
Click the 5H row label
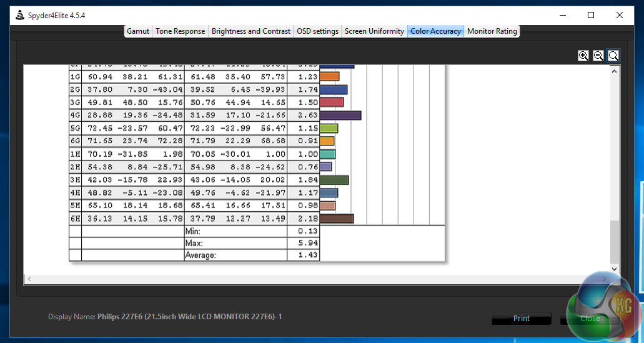coord(75,206)
